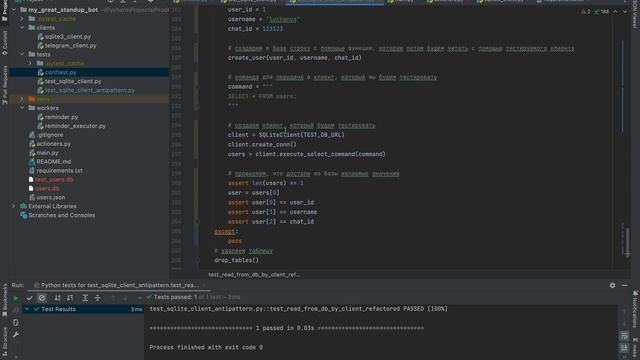Click breadcrumb test_read_from_db_by_client_ref…
Image resolution: width=640 pixels, height=360 pixels.
click(x=254, y=275)
